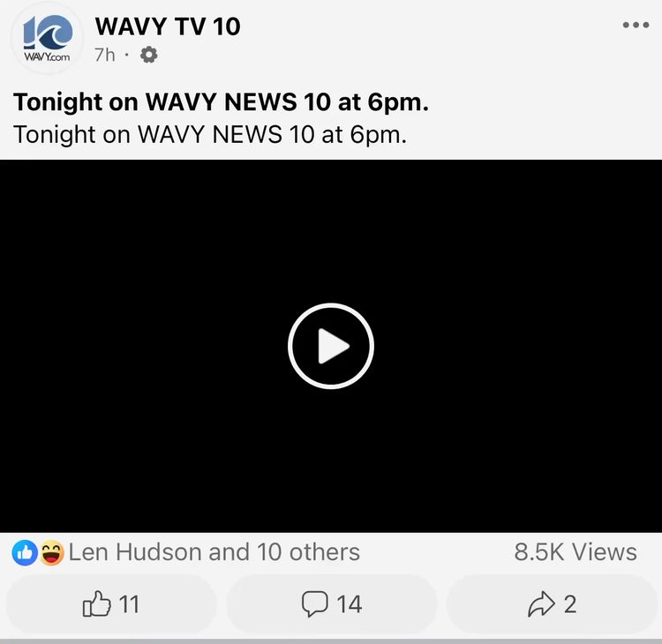Screen dimensions: 662x644
Task: Open the Len Hudson and 10 others list
Action: (214, 552)
